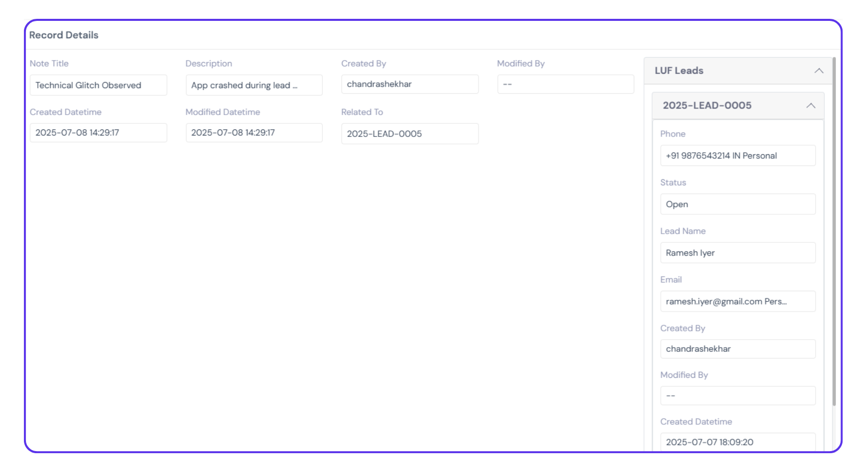Image resolution: width=868 pixels, height=473 pixels.
Task: Click the Email field with ramesh.iyer@gmail.com
Action: pos(737,301)
